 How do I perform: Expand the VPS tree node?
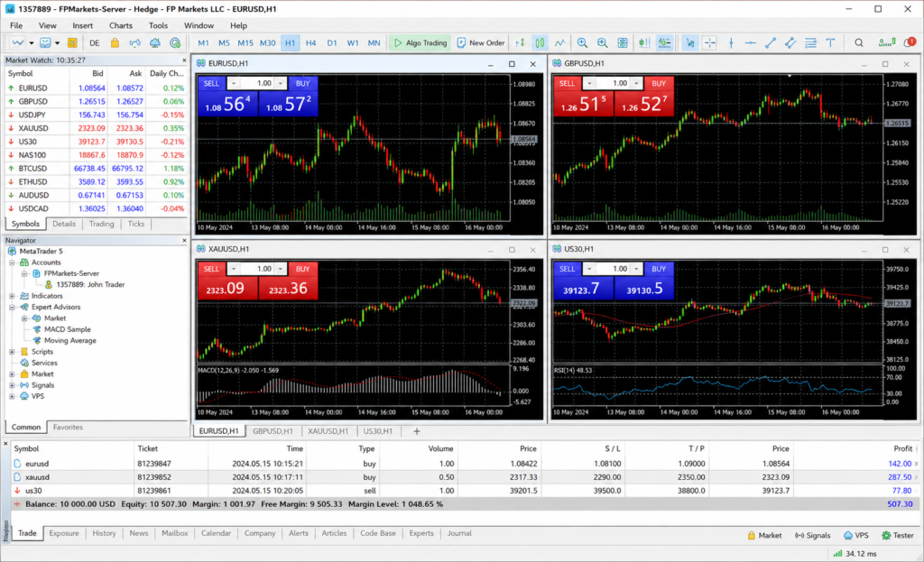click(x=12, y=396)
